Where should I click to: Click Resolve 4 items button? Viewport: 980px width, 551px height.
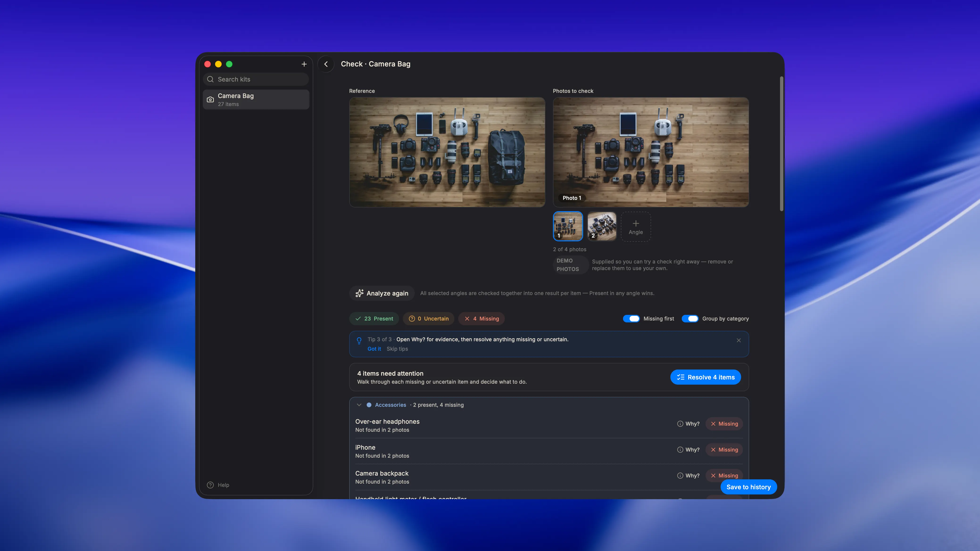[705, 377]
